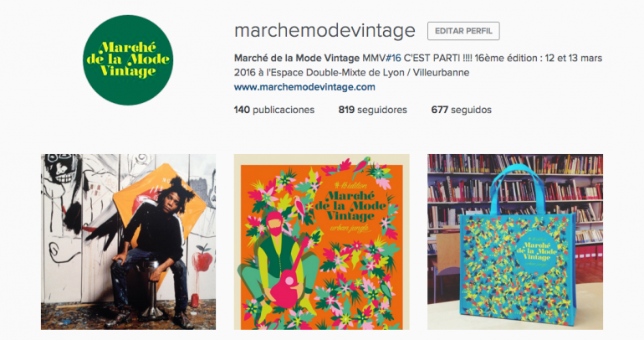Show the 140 publicaciones count
Image resolution: width=644 pixels, height=340 pixels.
coord(274,110)
